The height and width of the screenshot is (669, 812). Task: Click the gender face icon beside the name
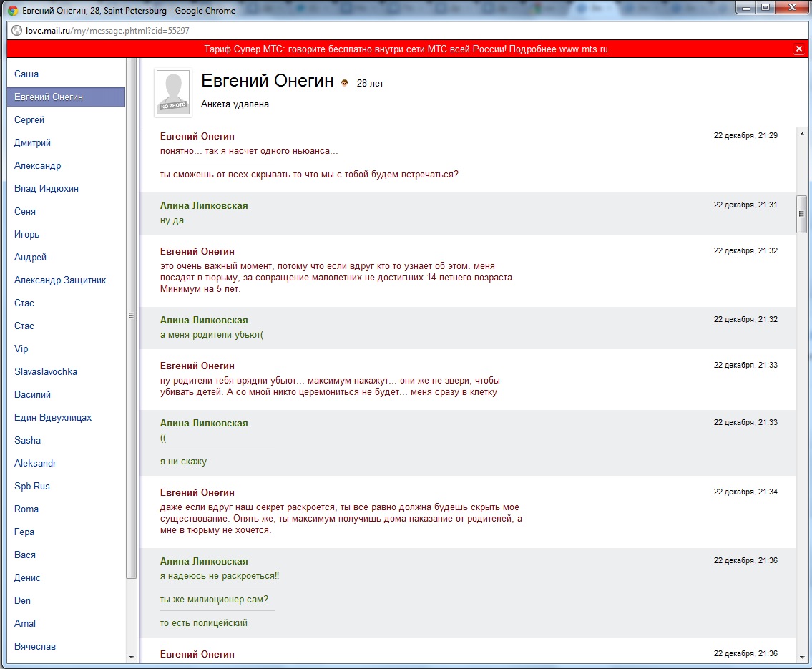tap(344, 83)
